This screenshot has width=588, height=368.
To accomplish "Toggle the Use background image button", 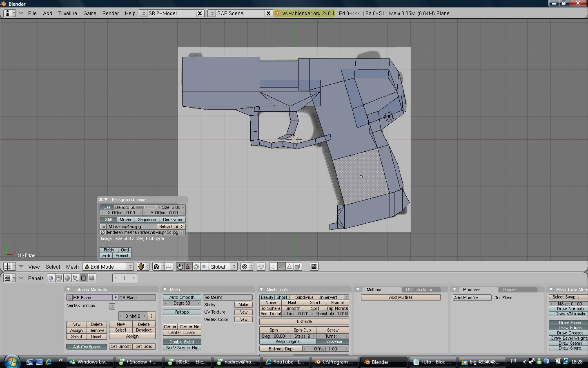I will pos(107,207).
